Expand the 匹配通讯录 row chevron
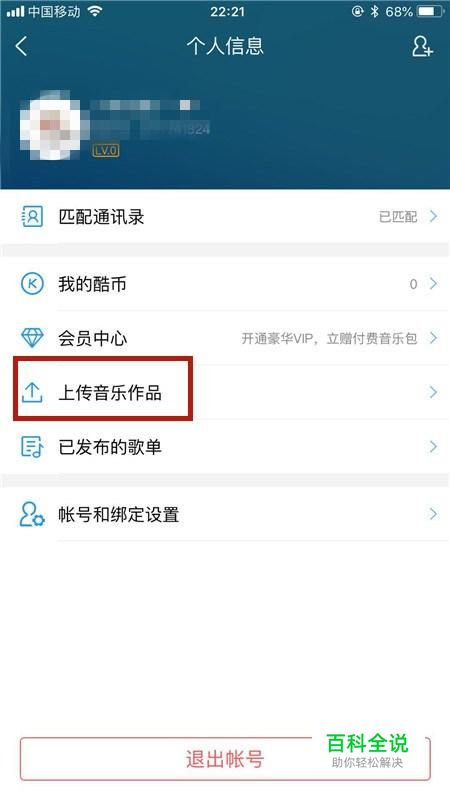 coord(434,216)
